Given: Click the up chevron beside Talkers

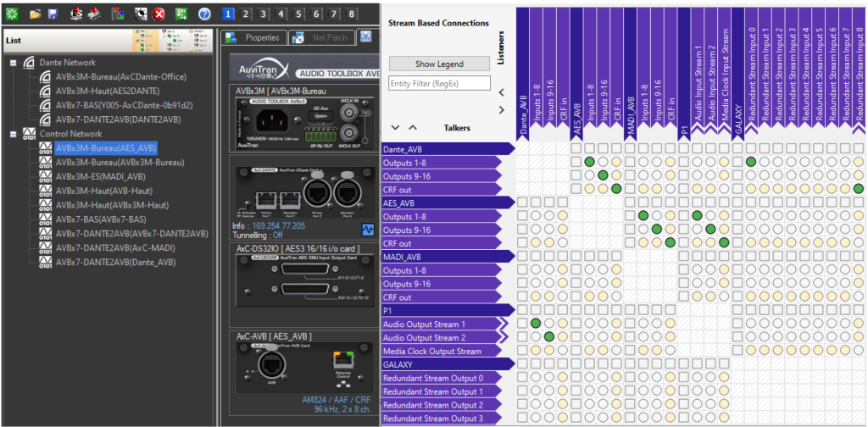Looking at the screenshot, I should click(413, 128).
